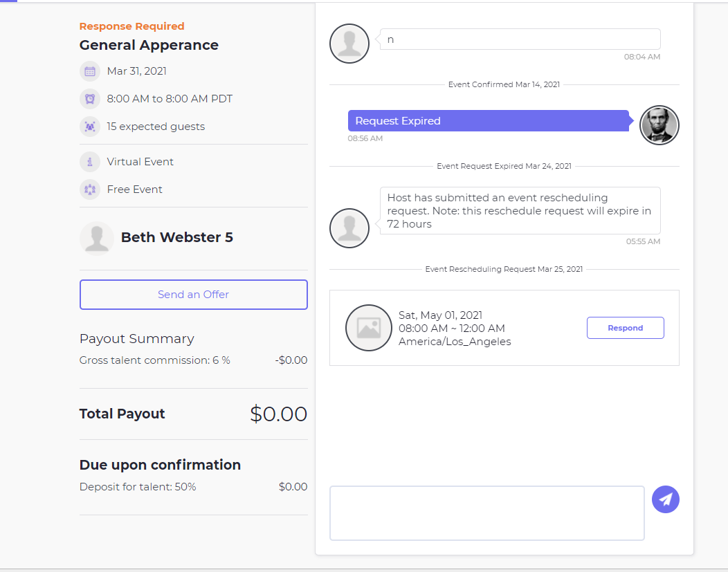Click the Send an Offer button
Viewport: 728px width, 572px height.
[x=193, y=295]
